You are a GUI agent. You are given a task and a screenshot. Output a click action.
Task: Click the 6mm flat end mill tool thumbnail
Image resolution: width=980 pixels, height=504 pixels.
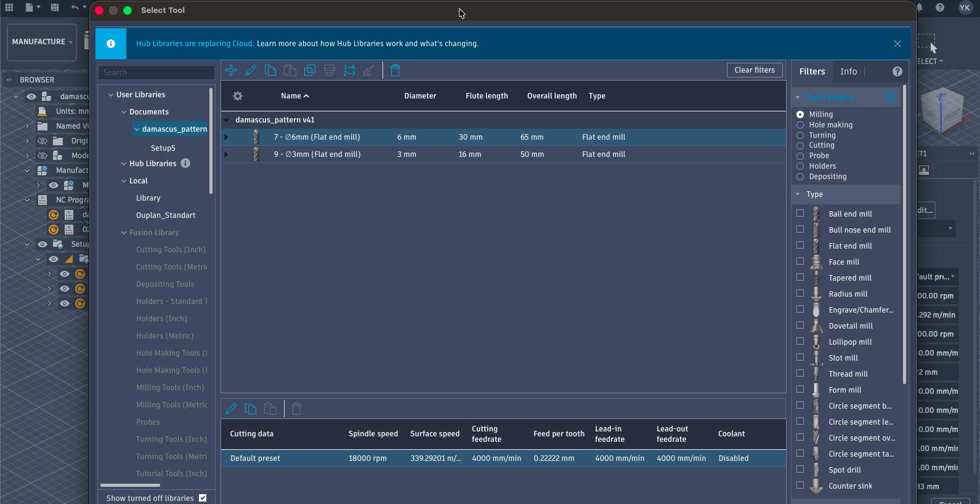point(256,137)
